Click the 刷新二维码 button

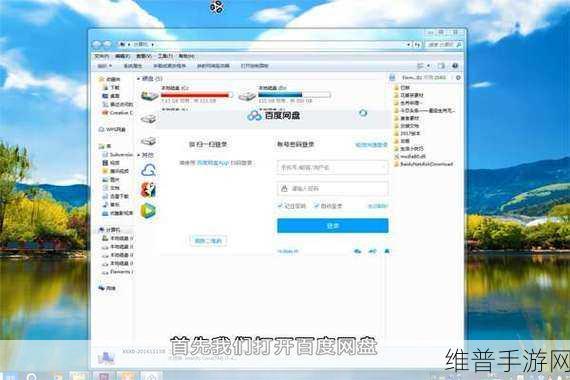[208, 241]
